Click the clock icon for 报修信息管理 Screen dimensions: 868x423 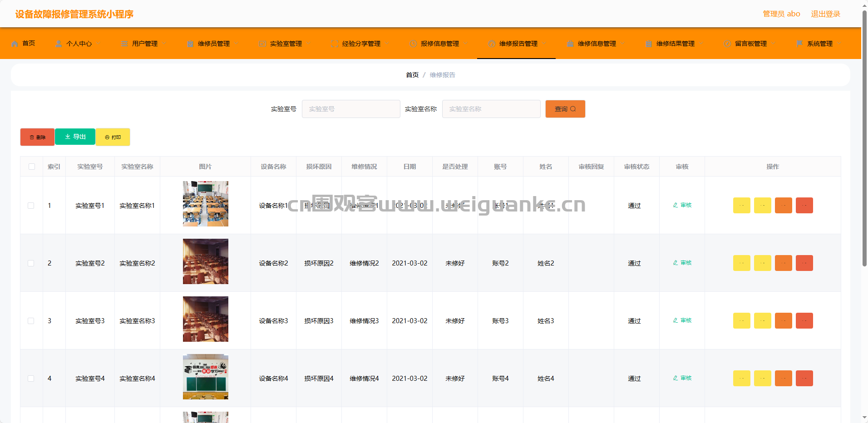click(x=413, y=44)
